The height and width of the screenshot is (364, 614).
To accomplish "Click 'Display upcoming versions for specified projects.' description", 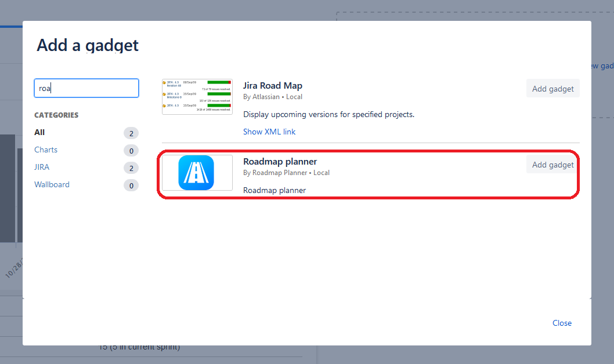I will [x=328, y=114].
